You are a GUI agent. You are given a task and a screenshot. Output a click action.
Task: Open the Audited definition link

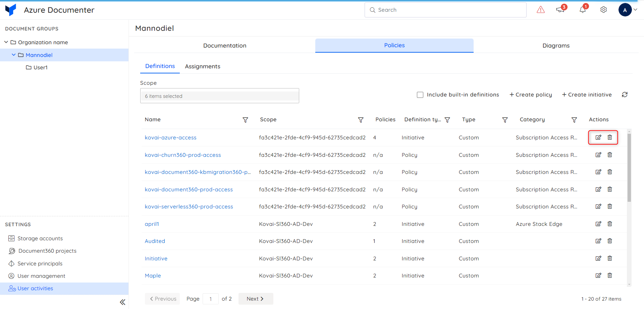tap(155, 241)
